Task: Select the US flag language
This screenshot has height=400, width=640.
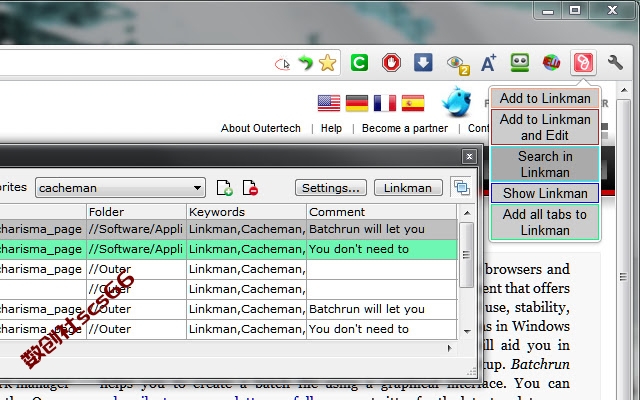Action: pyautogui.click(x=329, y=103)
